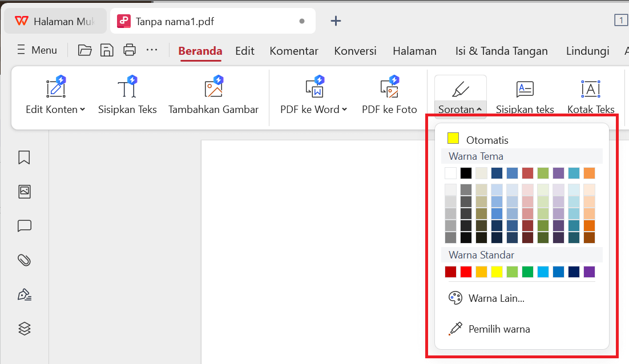Open the layers panel in sidebar
This screenshot has width=629, height=364.
pyautogui.click(x=24, y=329)
